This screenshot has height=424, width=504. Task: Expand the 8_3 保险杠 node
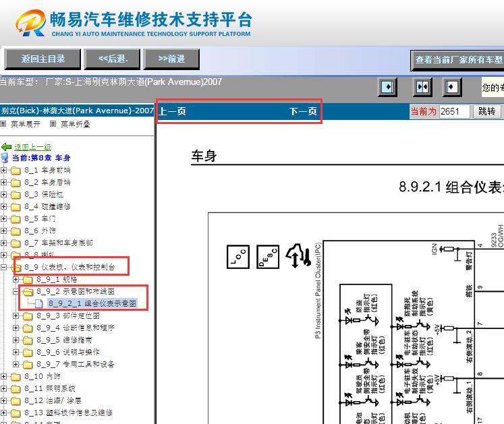tap(3, 194)
